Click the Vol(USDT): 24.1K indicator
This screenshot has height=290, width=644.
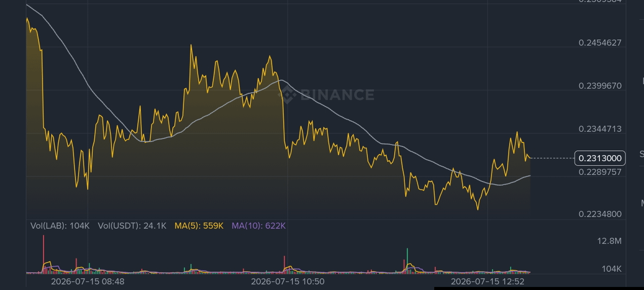pyautogui.click(x=132, y=226)
